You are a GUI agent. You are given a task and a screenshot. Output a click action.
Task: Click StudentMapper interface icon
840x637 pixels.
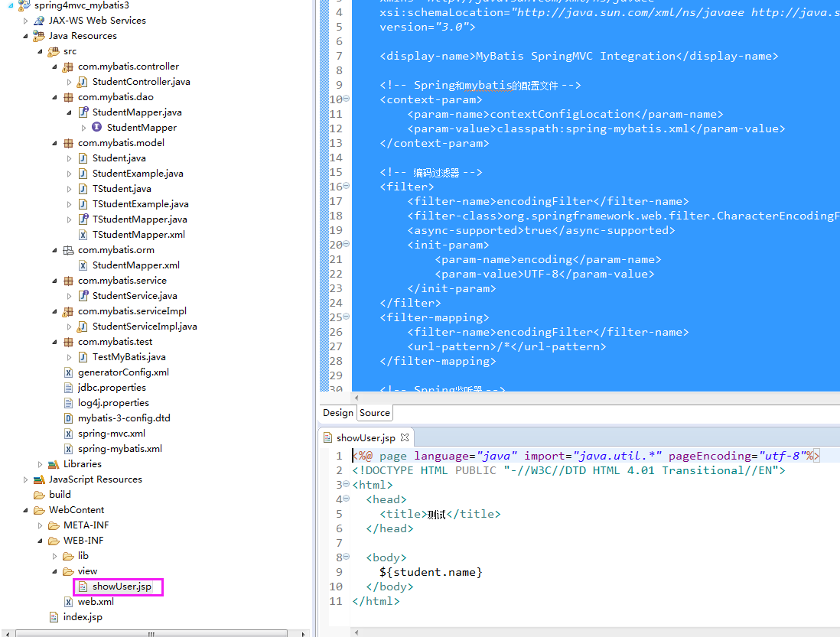[97, 128]
